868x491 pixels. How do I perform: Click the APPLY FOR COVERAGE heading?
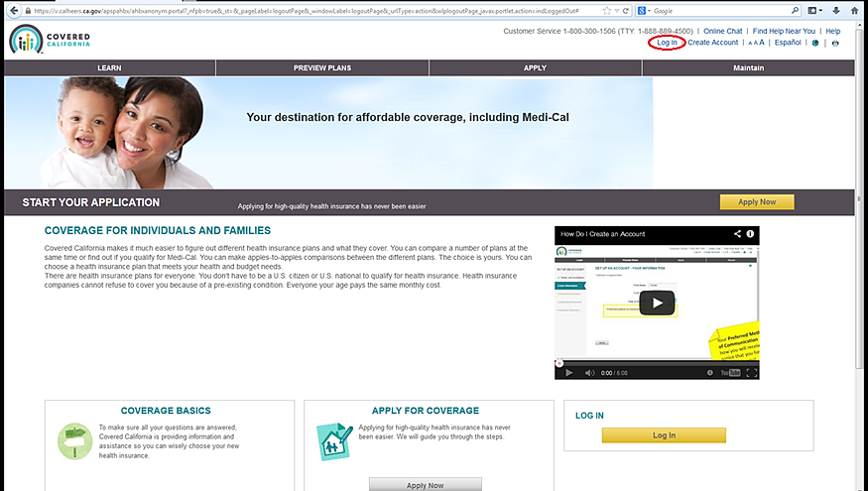[x=426, y=411]
